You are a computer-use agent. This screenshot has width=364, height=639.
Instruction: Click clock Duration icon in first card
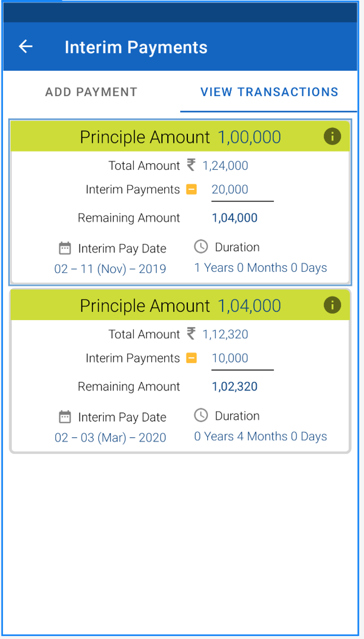201,246
